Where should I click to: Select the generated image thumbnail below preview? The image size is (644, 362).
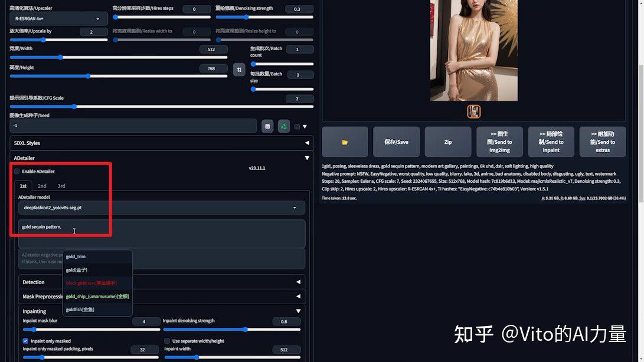(473, 111)
